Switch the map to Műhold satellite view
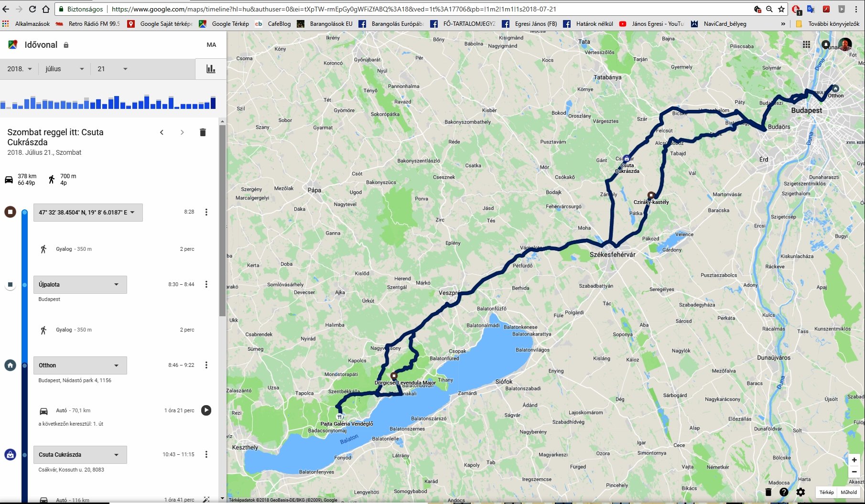This screenshot has width=865, height=504. (849, 492)
